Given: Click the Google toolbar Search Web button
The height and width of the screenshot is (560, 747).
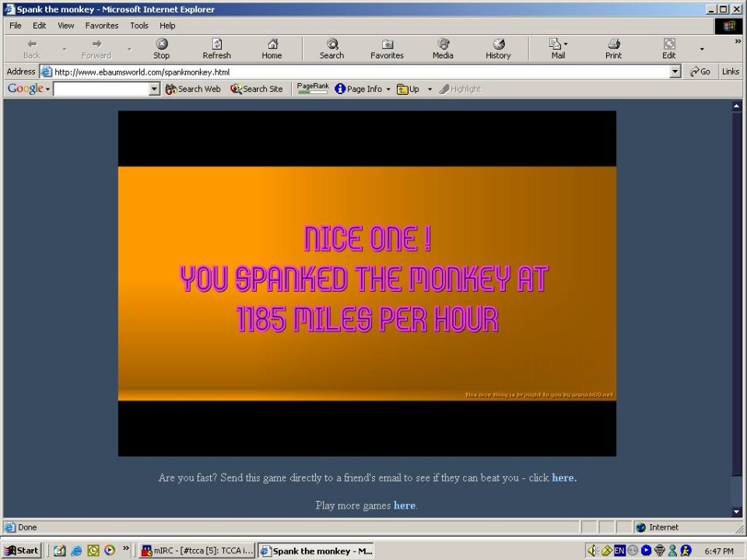Looking at the screenshot, I should pos(193,89).
